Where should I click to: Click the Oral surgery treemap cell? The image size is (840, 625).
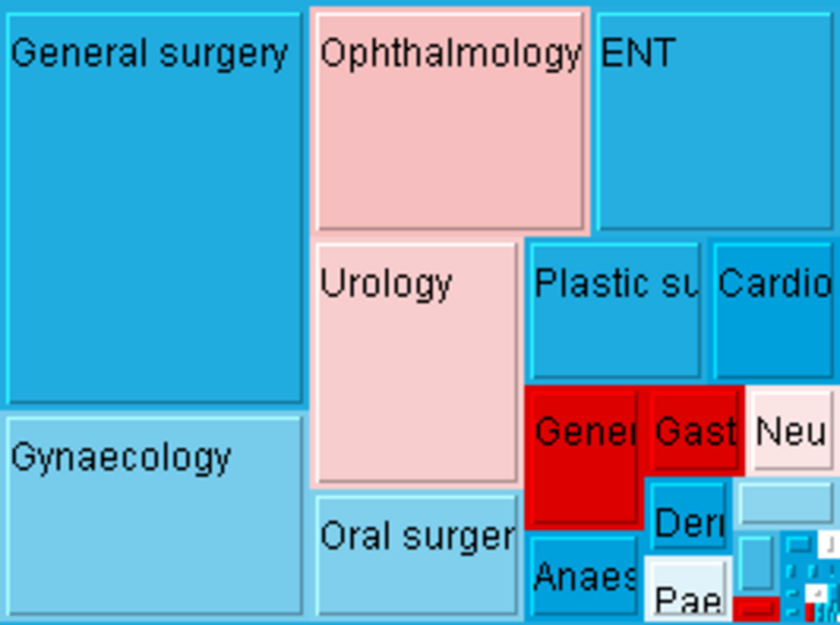416,555
